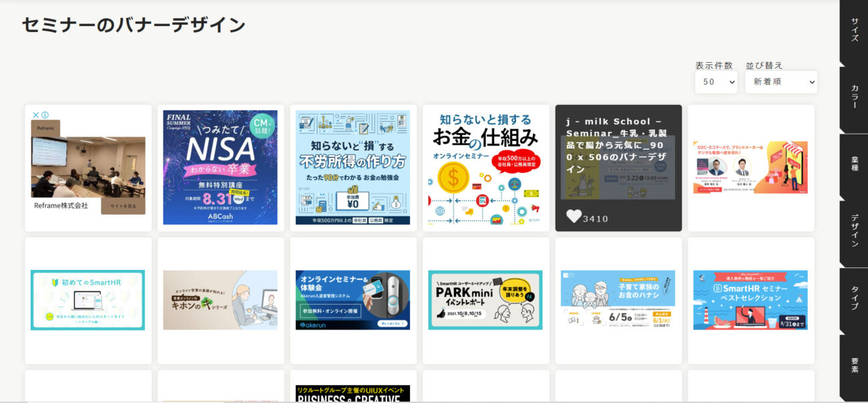Open the 業種 side tab
The height and width of the screenshot is (403, 868).
tap(854, 165)
